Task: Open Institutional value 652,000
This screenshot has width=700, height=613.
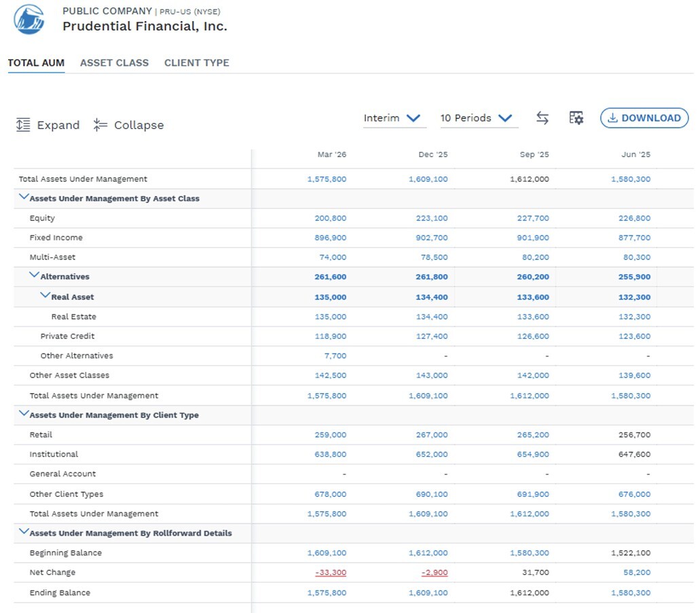Action: pos(432,455)
